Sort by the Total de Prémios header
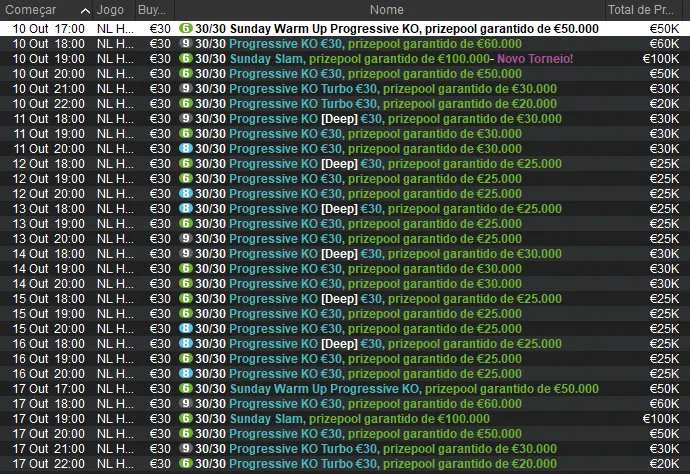The height and width of the screenshot is (474, 690). tap(643, 10)
